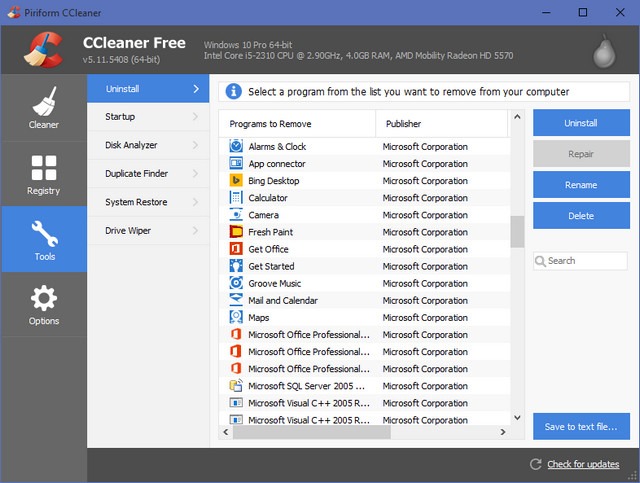Open the Registry section icon
Viewport: 640px width, 483px height.
[x=44, y=167]
